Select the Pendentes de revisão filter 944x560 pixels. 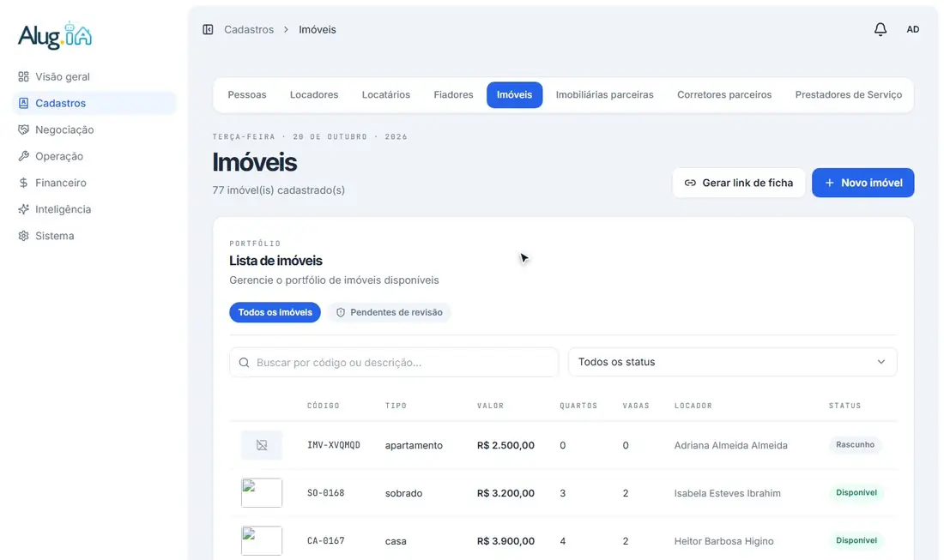[389, 312]
